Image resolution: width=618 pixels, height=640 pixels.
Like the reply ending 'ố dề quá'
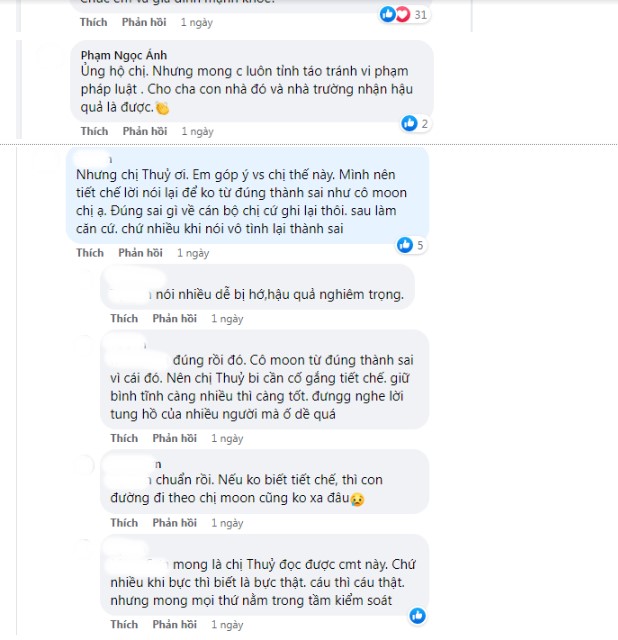124,438
